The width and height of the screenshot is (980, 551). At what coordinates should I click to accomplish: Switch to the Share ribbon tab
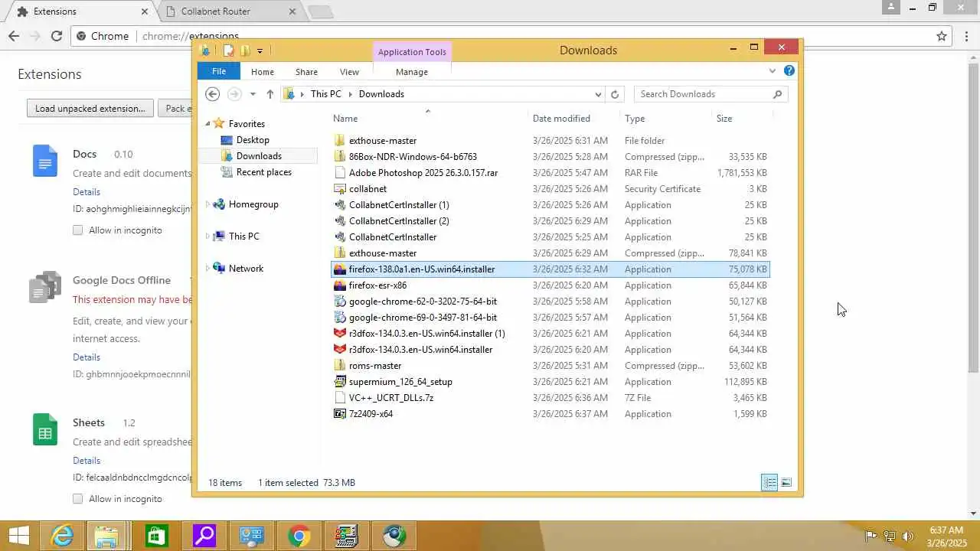pos(306,72)
